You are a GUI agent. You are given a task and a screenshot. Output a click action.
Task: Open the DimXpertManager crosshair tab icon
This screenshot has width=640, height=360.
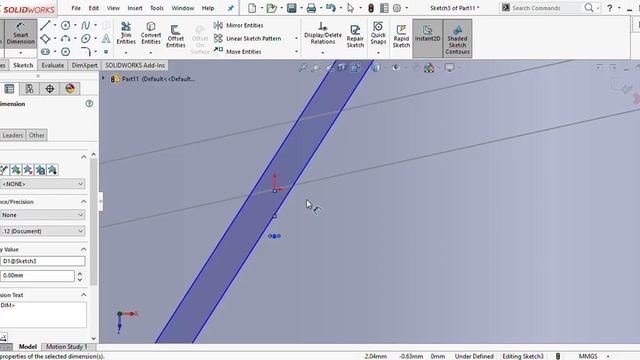[50, 89]
